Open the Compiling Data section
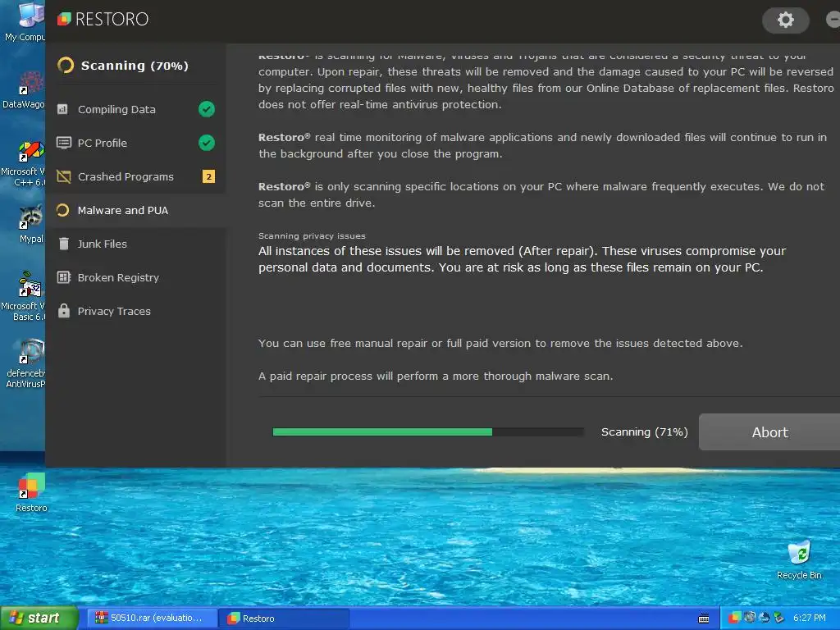 (135, 109)
